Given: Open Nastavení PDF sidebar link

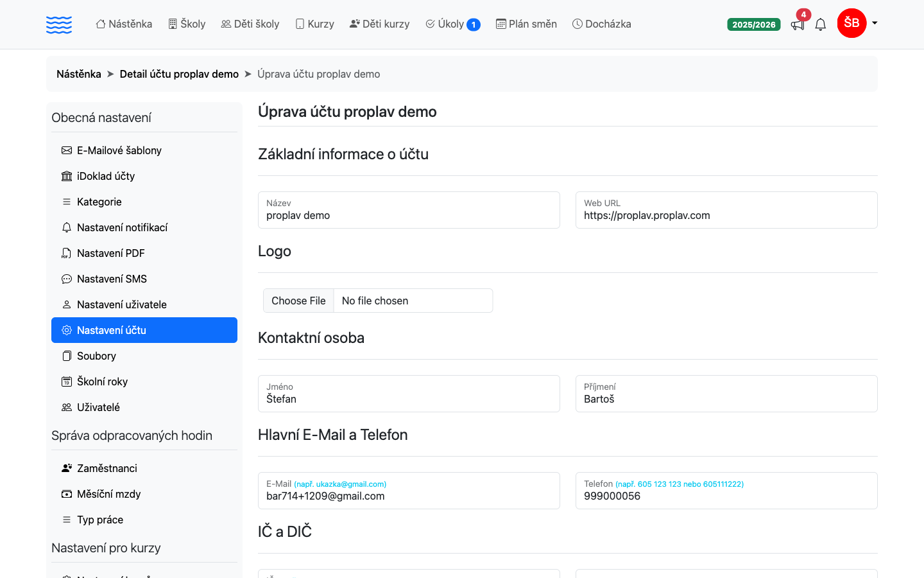Looking at the screenshot, I should point(144,253).
